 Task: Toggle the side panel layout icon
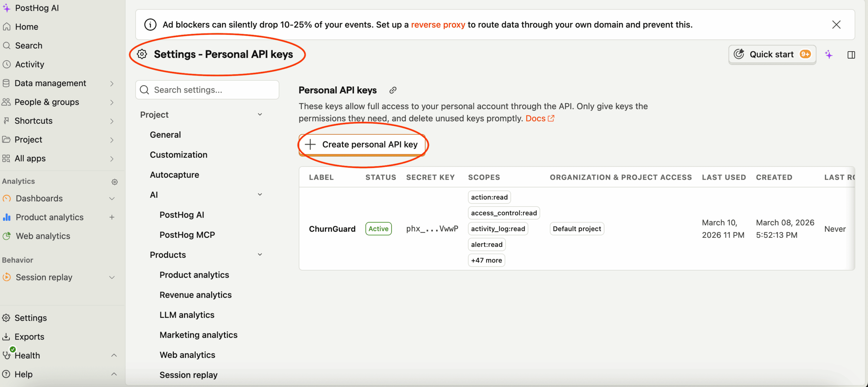coord(851,55)
